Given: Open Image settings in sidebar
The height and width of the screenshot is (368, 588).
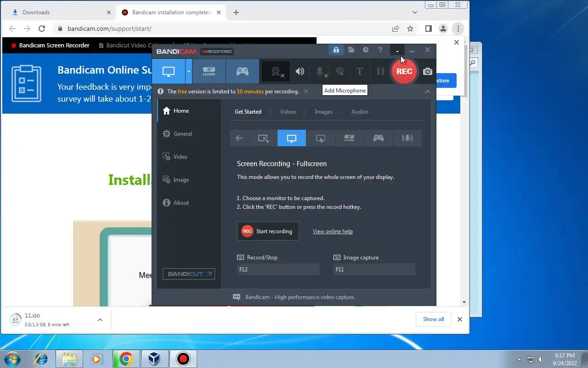Looking at the screenshot, I should pos(189,180).
